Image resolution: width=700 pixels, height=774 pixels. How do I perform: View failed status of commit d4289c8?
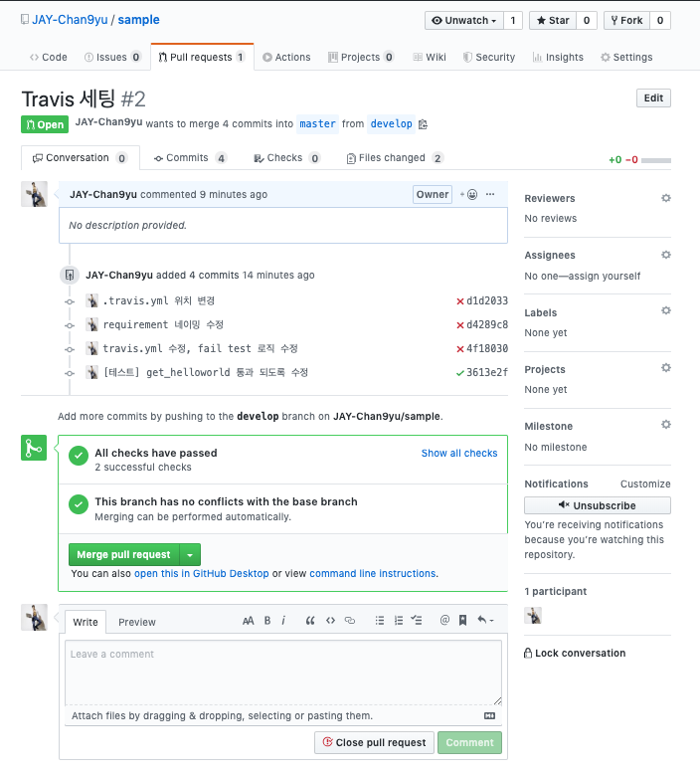coord(459,324)
